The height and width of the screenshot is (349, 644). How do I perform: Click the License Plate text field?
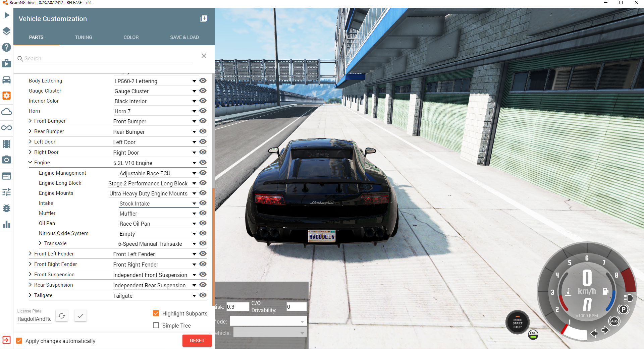(x=34, y=319)
